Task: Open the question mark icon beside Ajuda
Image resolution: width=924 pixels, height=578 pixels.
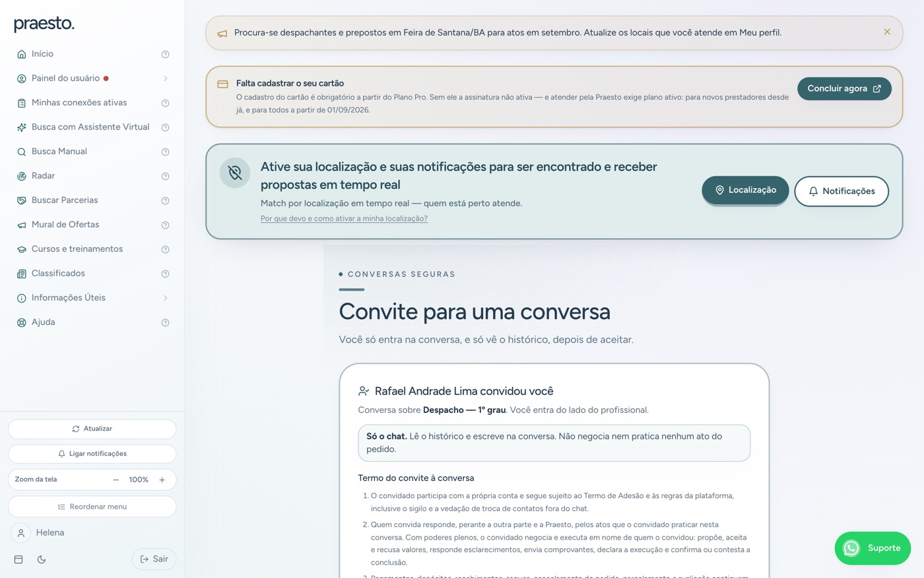Action: (165, 323)
